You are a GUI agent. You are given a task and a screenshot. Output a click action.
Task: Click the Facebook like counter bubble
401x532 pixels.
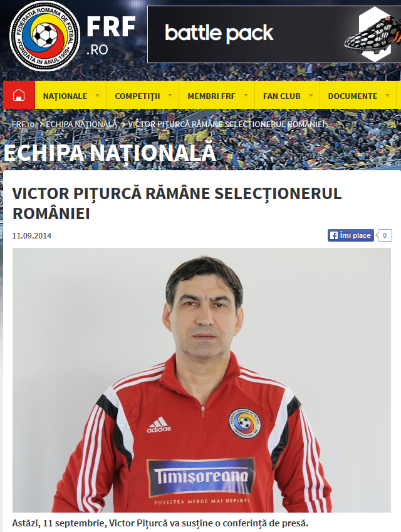[x=384, y=235]
